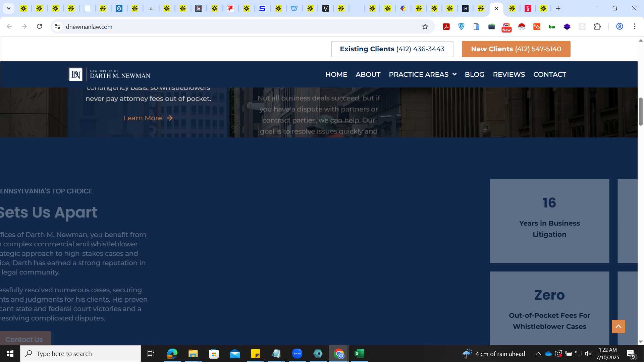This screenshot has height=362, width=644.
Task: Click the mobile device simulator extension icon
Action: click(477, 27)
